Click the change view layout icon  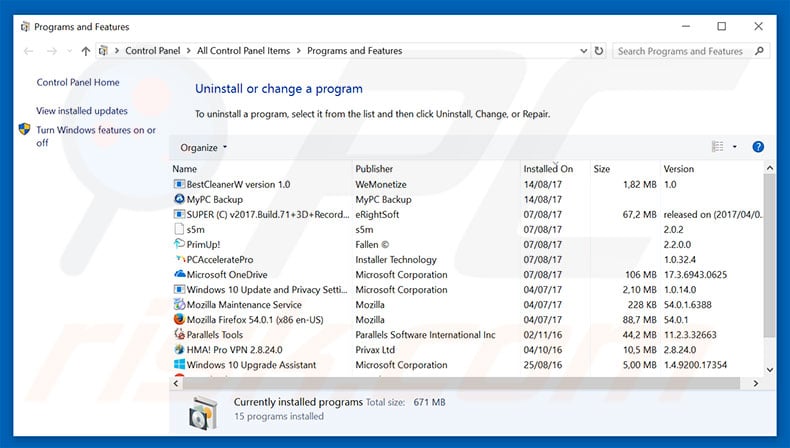point(717,147)
